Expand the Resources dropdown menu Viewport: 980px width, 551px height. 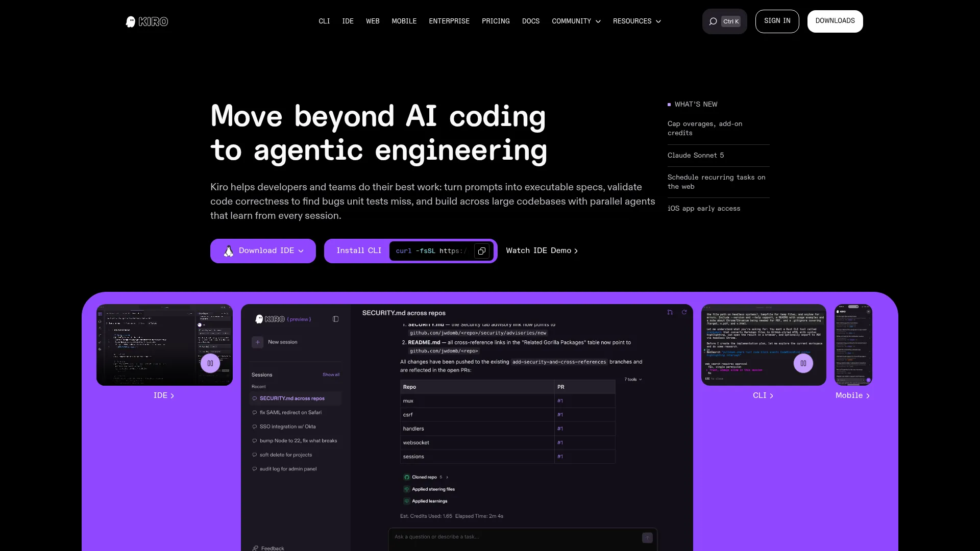pos(637,21)
